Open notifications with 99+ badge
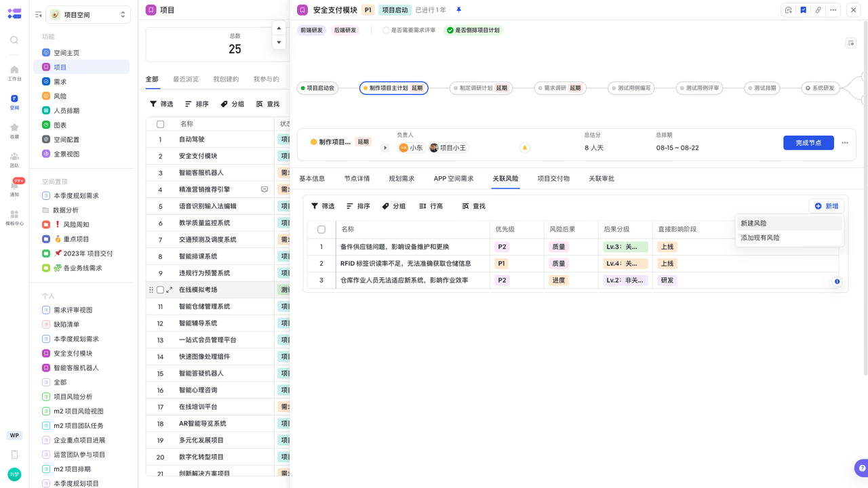The height and width of the screenshot is (488, 868). [x=14, y=187]
